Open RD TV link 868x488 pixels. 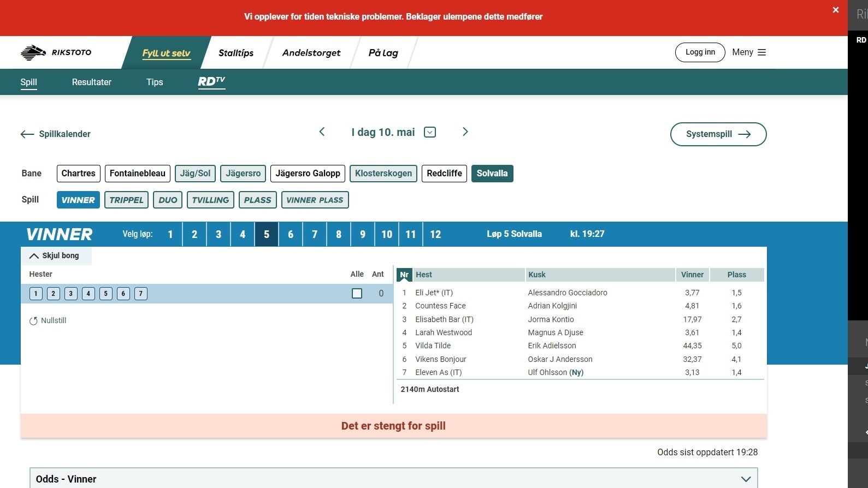click(x=211, y=82)
